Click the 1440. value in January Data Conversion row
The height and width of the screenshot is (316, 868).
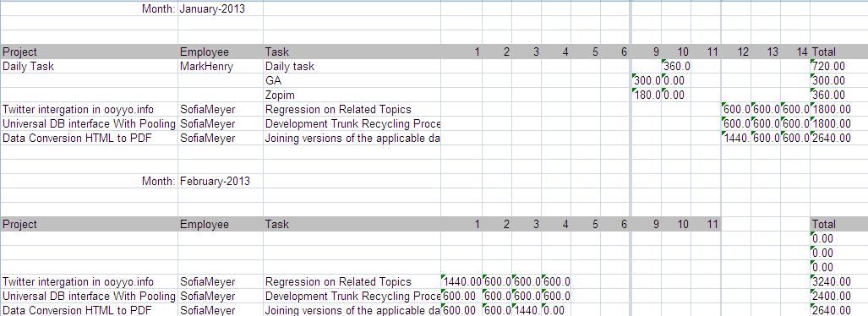pyautogui.click(x=736, y=139)
